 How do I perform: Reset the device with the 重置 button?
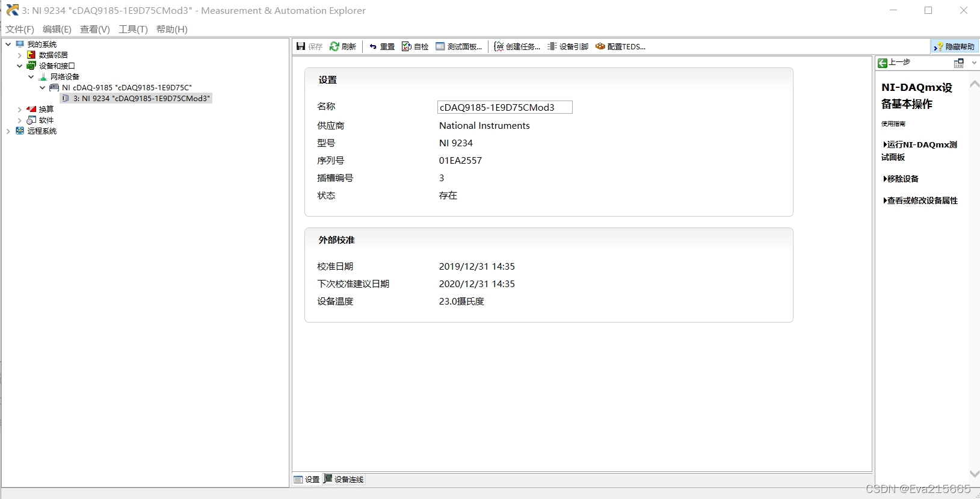click(382, 46)
